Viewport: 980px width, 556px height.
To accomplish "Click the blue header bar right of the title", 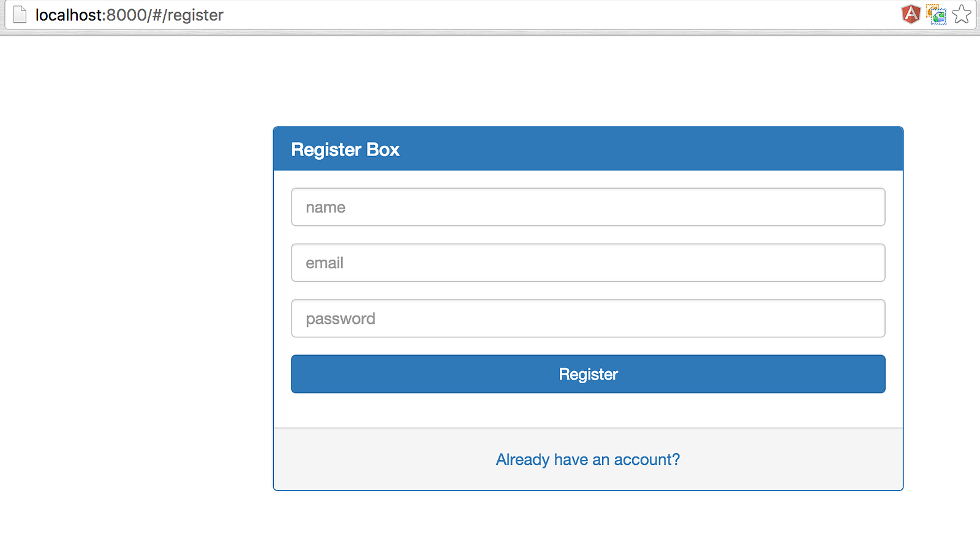I will [x=674, y=149].
